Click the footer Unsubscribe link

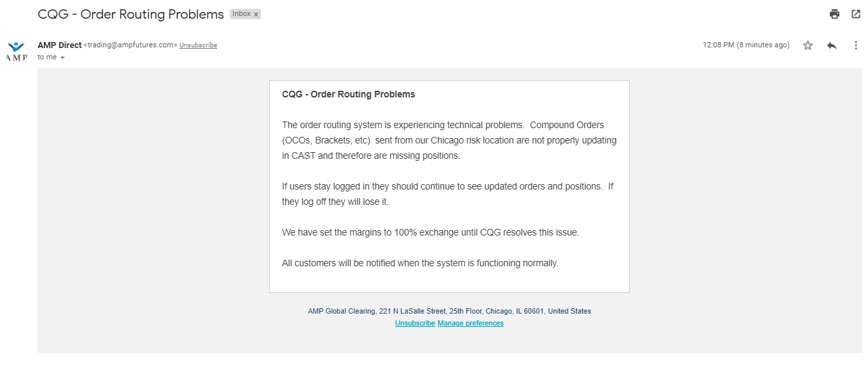click(x=415, y=324)
